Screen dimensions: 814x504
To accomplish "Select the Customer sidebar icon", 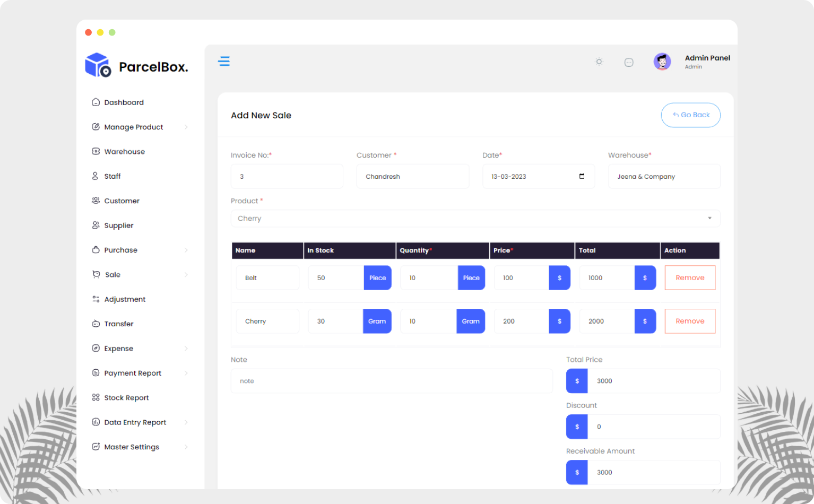I will pyautogui.click(x=96, y=201).
